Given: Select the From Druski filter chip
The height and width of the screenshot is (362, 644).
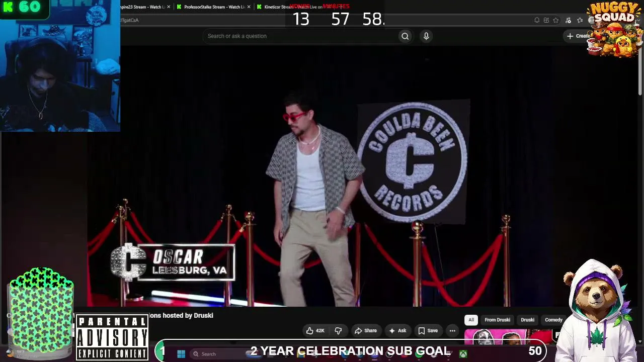Looking at the screenshot, I should [x=497, y=320].
